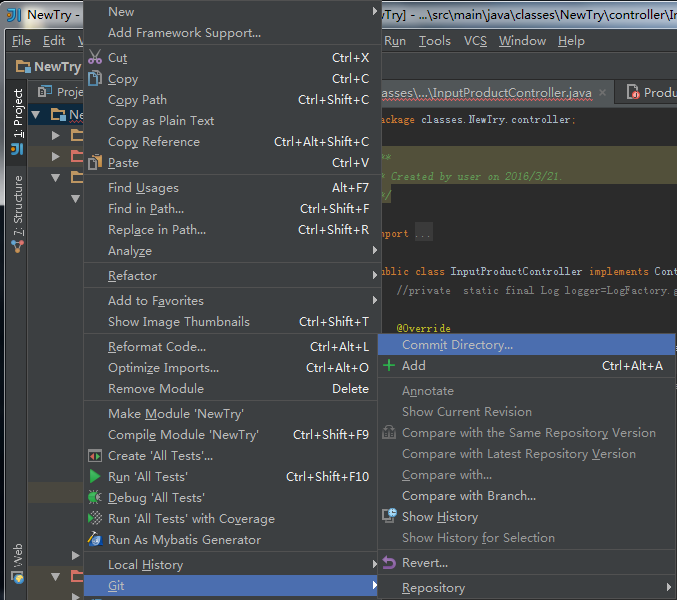This screenshot has height=600, width=677.
Task: Click the Copy icon in context menu
Action: 95,79
